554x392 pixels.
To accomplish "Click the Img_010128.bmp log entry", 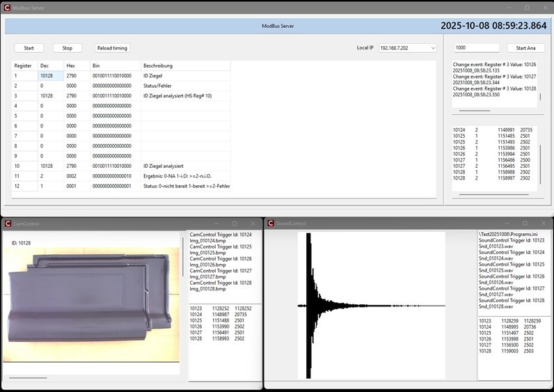I will coord(207,289).
